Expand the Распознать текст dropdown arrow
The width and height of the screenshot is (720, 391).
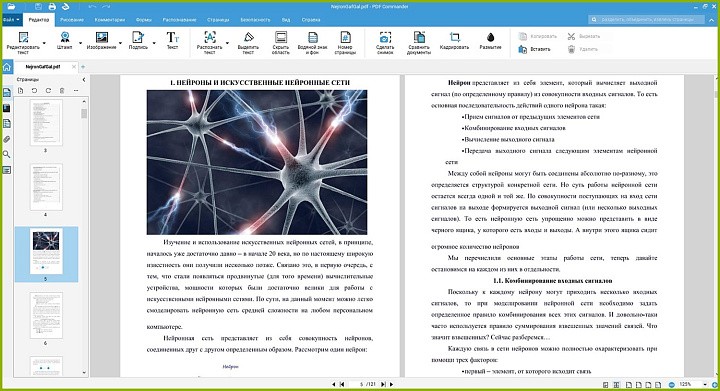[x=227, y=43]
